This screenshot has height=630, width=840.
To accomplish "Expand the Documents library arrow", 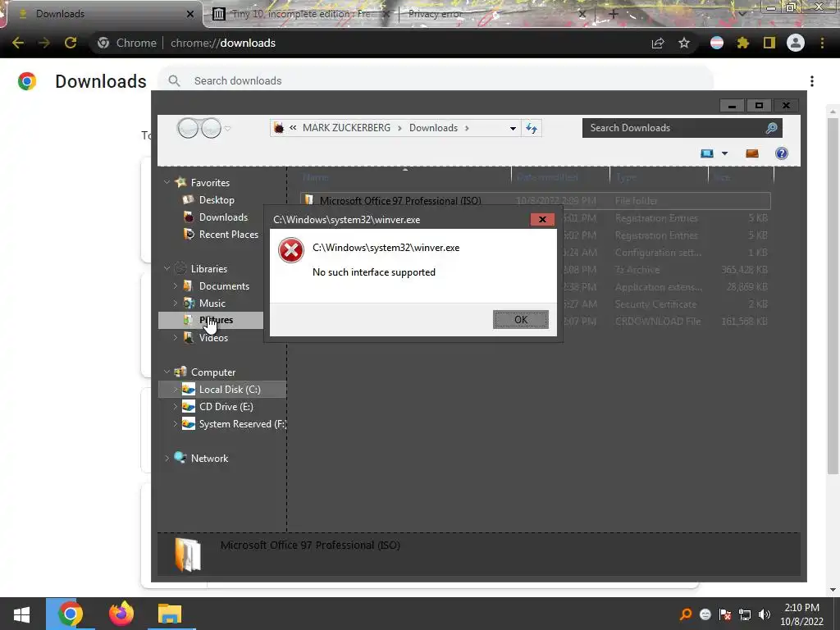I will click(x=176, y=286).
